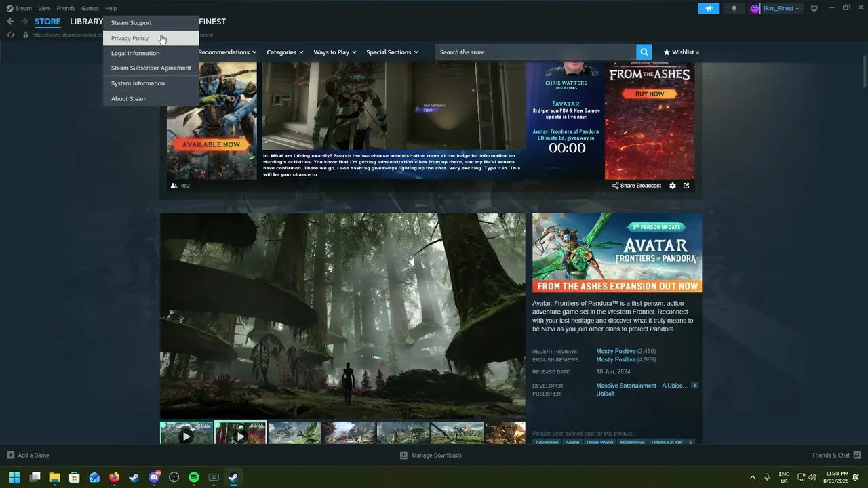Open the broadcast settings gear
The height and width of the screenshot is (488, 868).
673,186
